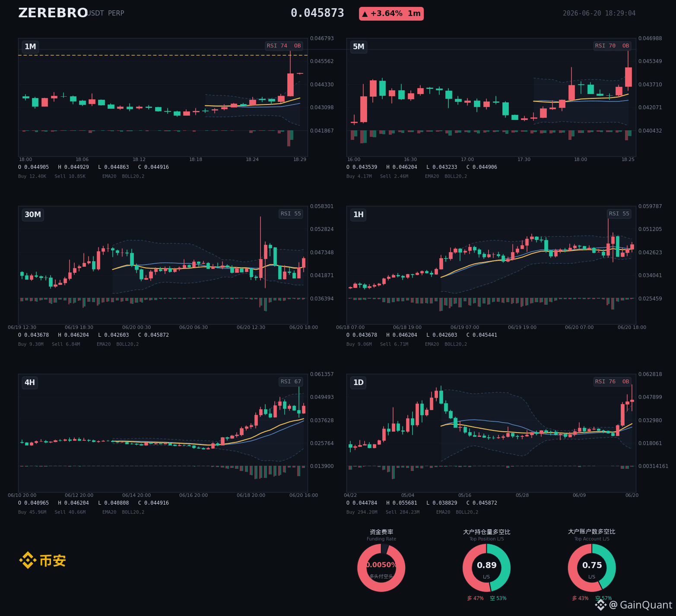This screenshot has height=616, width=676.
Task: Click the 0.062818 price label on 1D axis
Action: (650, 374)
